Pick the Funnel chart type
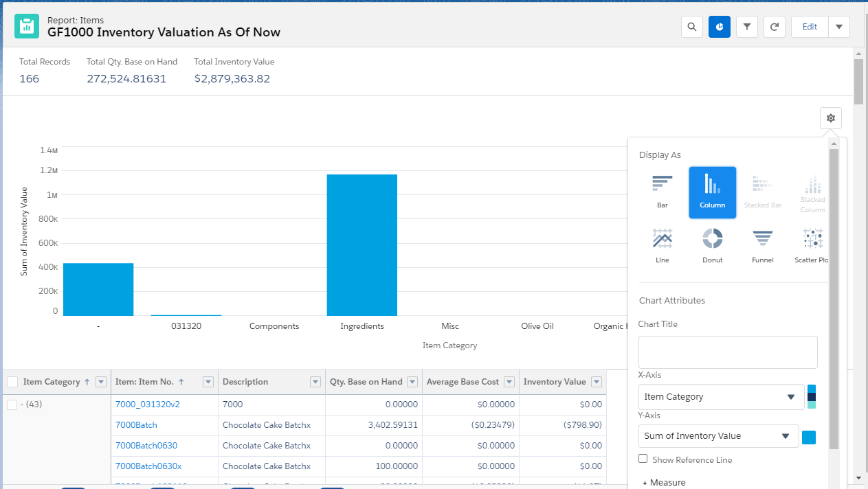The width and height of the screenshot is (868, 489). pos(763,246)
